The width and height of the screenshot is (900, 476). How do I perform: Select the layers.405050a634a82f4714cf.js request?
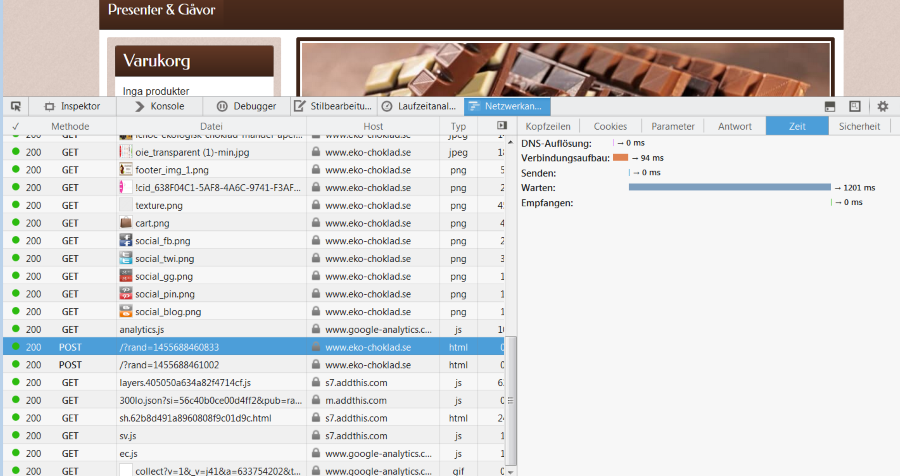(x=254, y=382)
